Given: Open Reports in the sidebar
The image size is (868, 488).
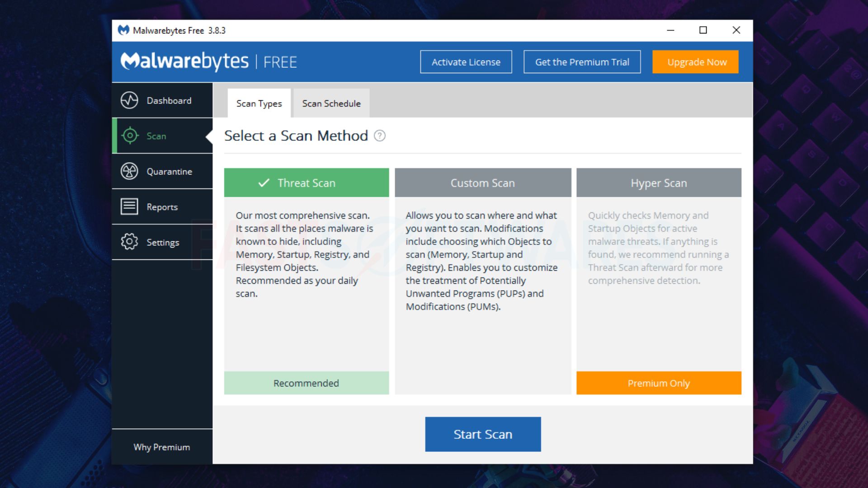Looking at the screenshot, I should pyautogui.click(x=162, y=206).
